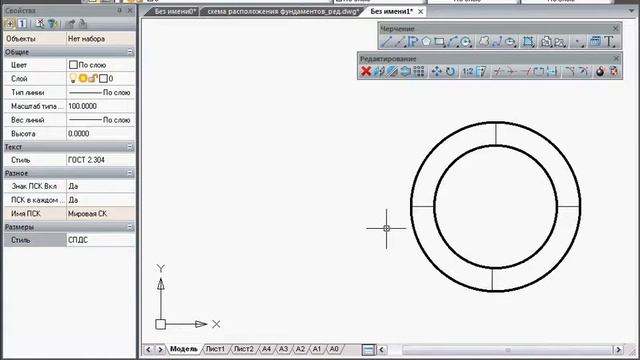Screen dimensions: 640x360
Task: Select the Rotate tool in Редактирование toolbar
Action: (450, 71)
